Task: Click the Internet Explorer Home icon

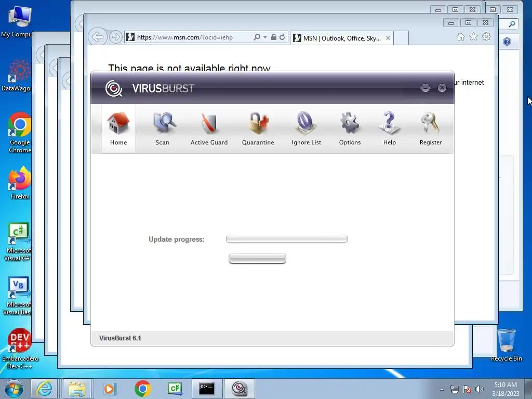Action: pos(460,37)
